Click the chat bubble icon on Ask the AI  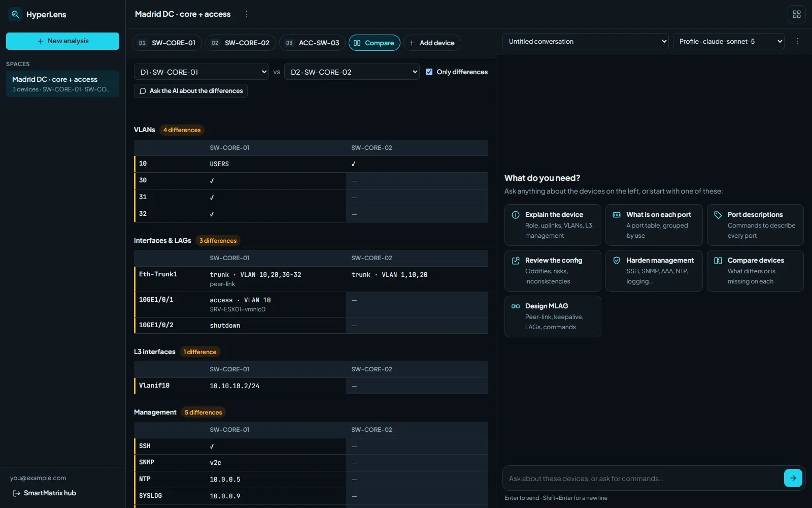point(143,91)
